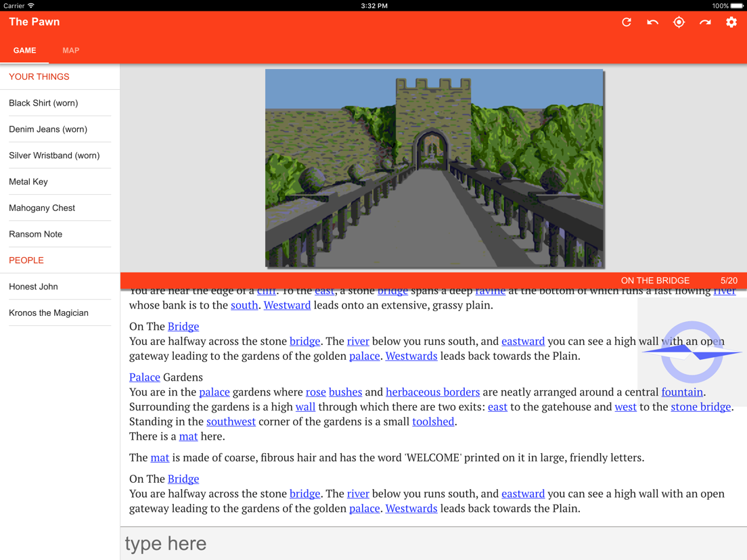Open the settings gear icon
Viewport: 747px width, 560px height.
tap(731, 22)
